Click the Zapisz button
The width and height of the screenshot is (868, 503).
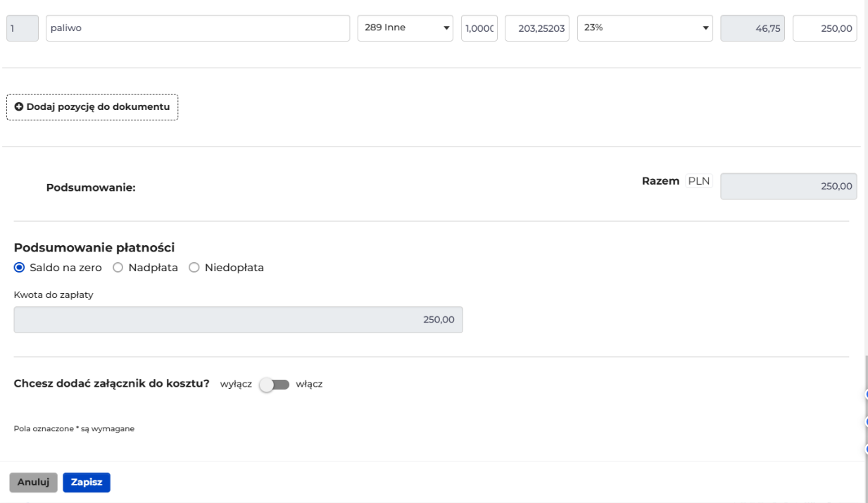[x=87, y=483]
